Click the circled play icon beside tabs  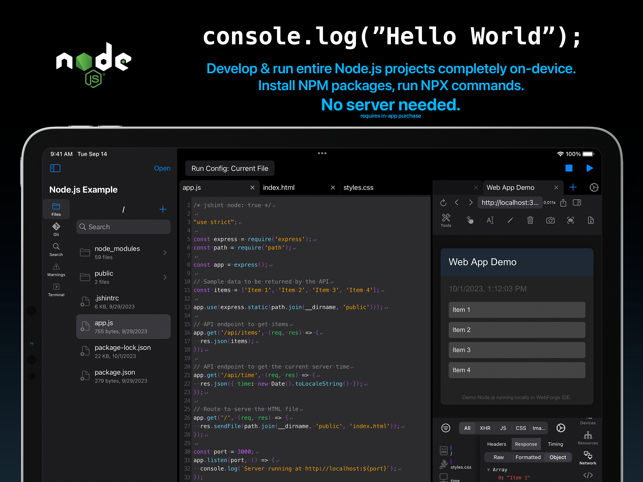pyautogui.click(x=593, y=187)
